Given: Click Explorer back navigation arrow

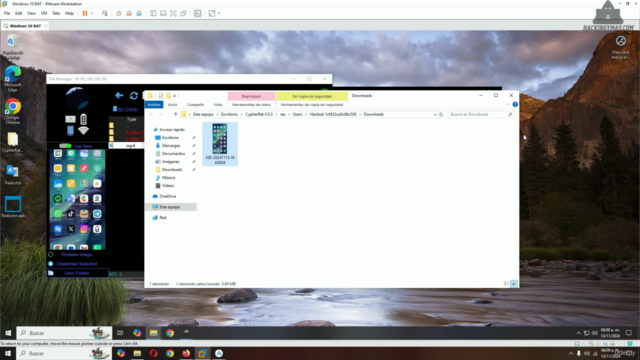Looking at the screenshot, I should pos(151,114).
